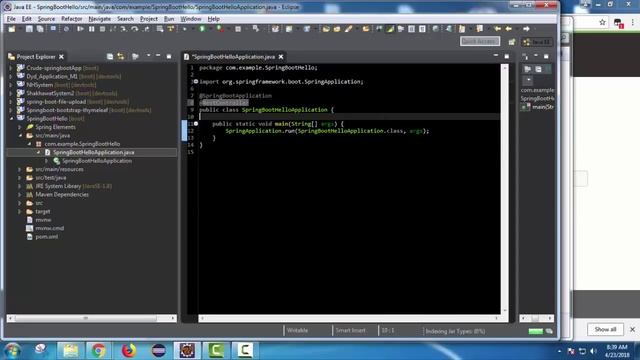Click the second icon in Outline panel toolbar
This screenshot has width=640, height=360.
click(538, 69)
